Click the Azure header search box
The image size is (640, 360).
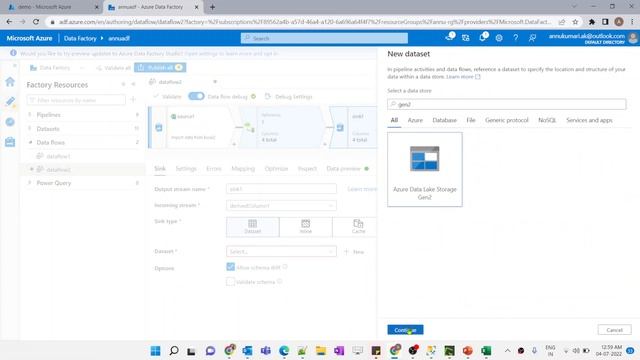324,38
